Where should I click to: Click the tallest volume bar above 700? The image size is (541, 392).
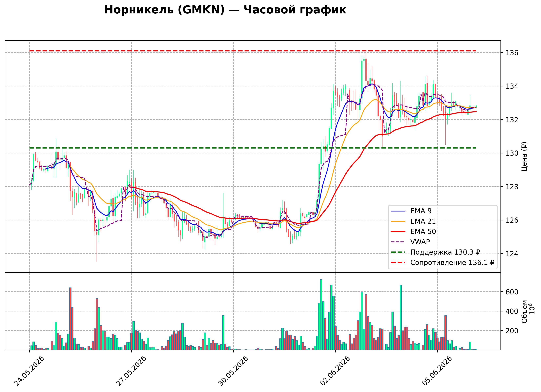pyautogui.click(x=321, y=315)
